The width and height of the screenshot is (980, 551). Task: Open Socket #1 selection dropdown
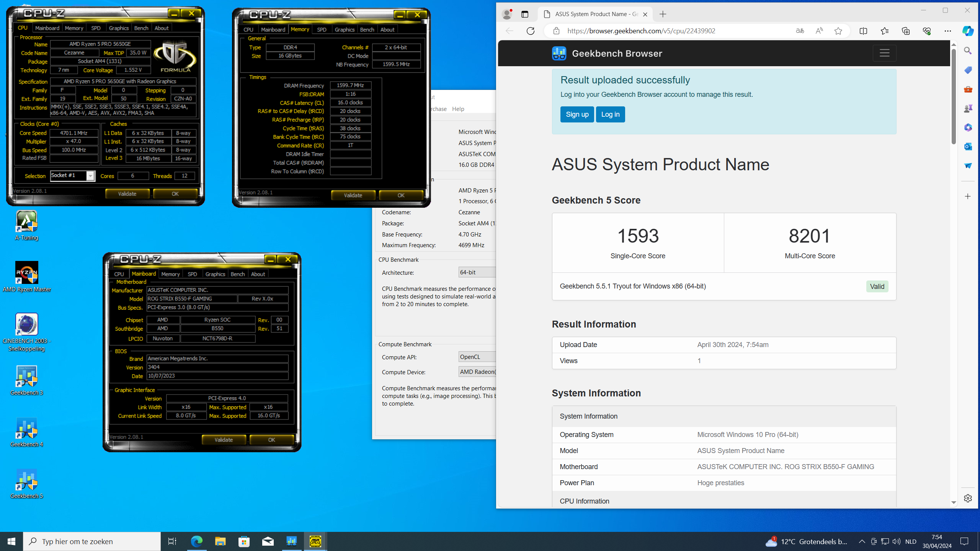(72, 176)
